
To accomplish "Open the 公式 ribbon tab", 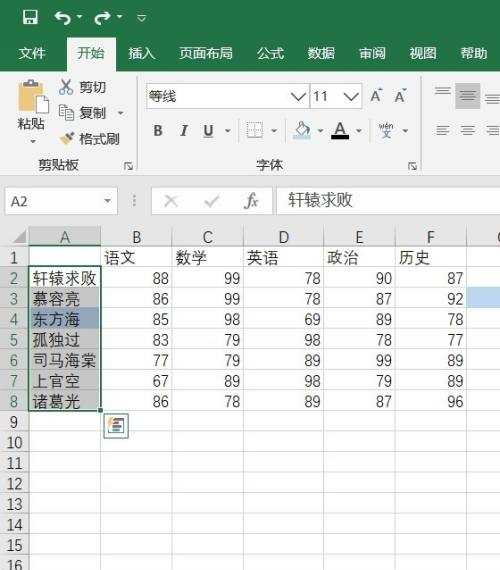I will [x=270, y=53].
